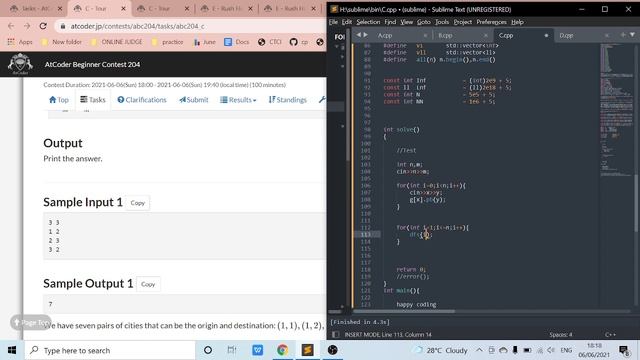The height and width of the screenshot is (360, 640).
Task: Open Cortana circle icon
Action: click(x=208, y=350)
